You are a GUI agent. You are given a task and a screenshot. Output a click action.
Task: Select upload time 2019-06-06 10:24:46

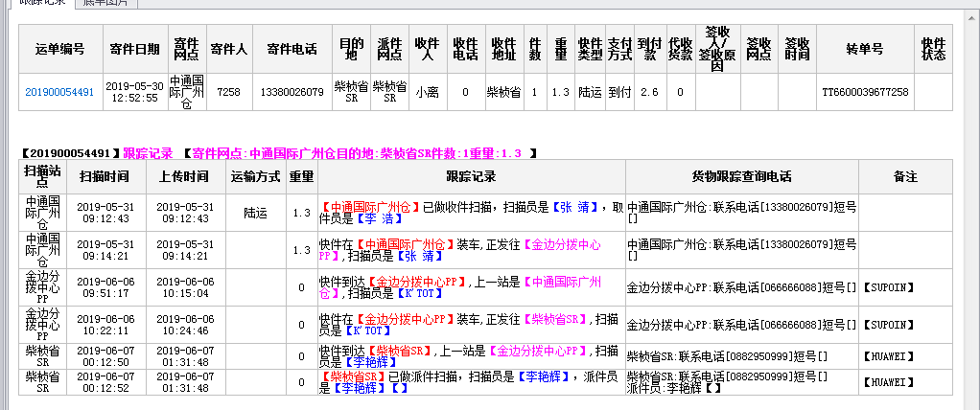coord(186,325)
